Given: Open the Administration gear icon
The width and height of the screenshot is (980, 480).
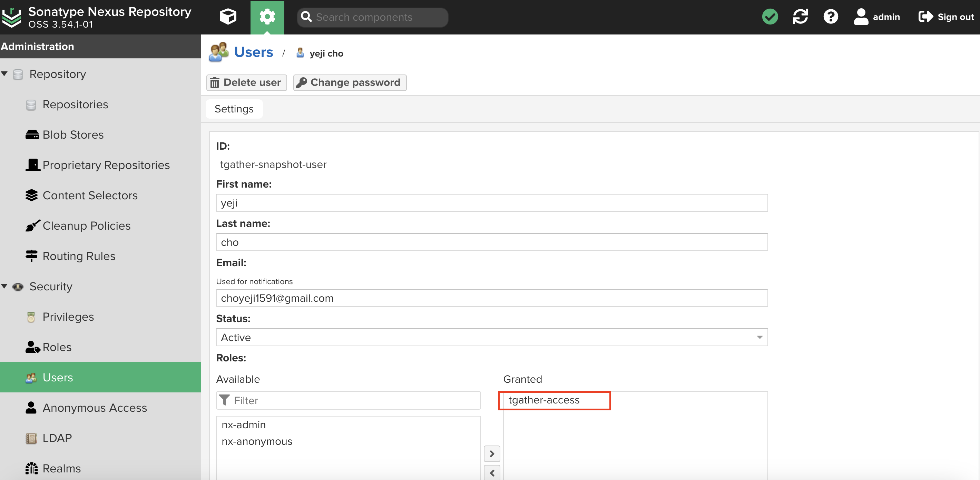Looking at the screenshot, I should [267, 17].
